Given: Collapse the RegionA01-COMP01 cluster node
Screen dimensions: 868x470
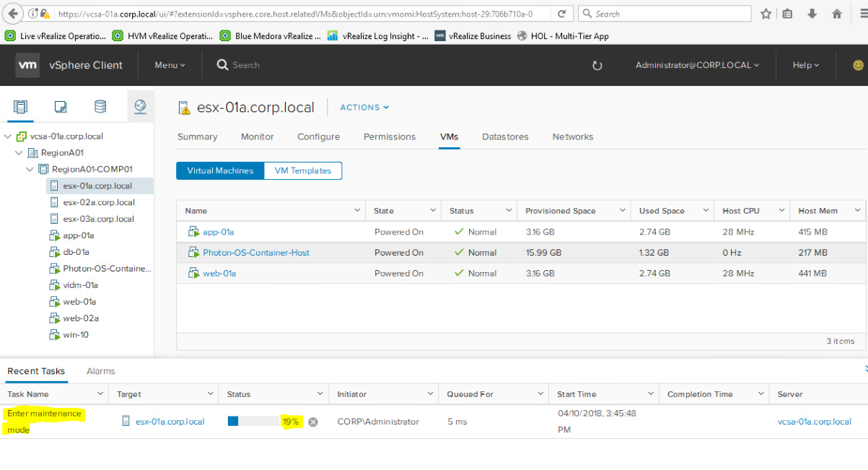Looking at the screenshot, I should tap(30, 170).
